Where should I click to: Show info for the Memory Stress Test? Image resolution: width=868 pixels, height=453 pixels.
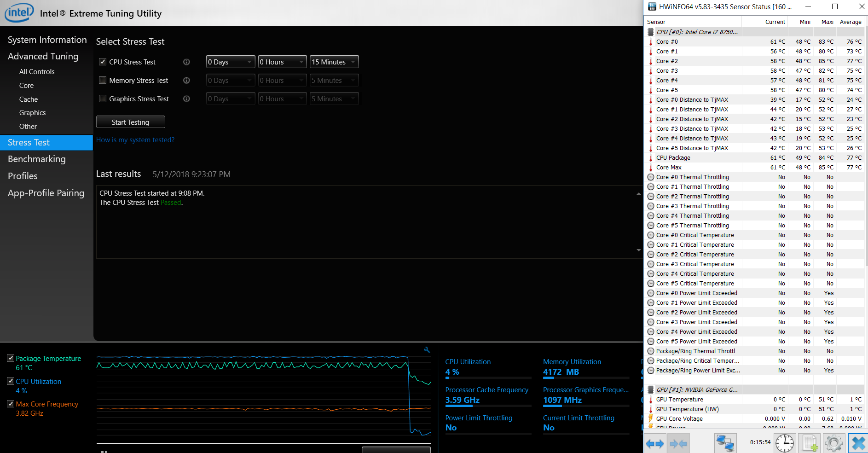click(x=186, y=80)
